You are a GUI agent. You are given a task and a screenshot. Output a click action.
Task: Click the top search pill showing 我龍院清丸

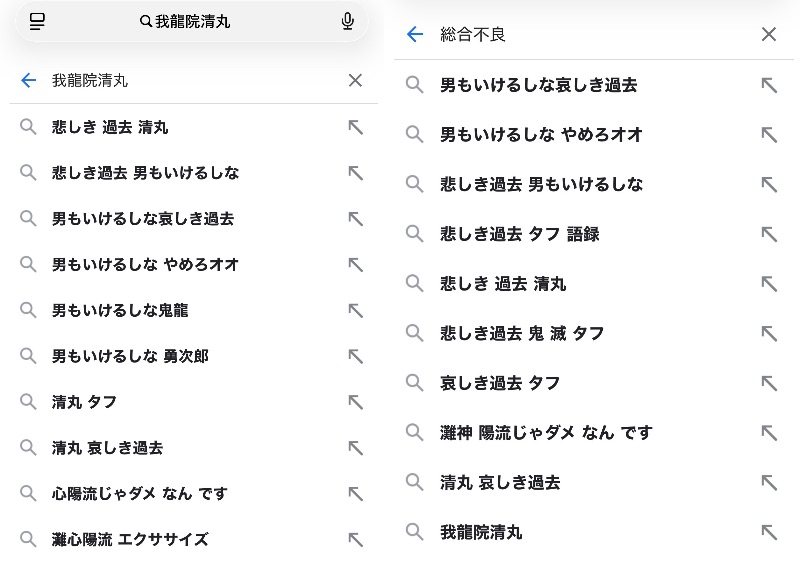[x=190, y=21]
